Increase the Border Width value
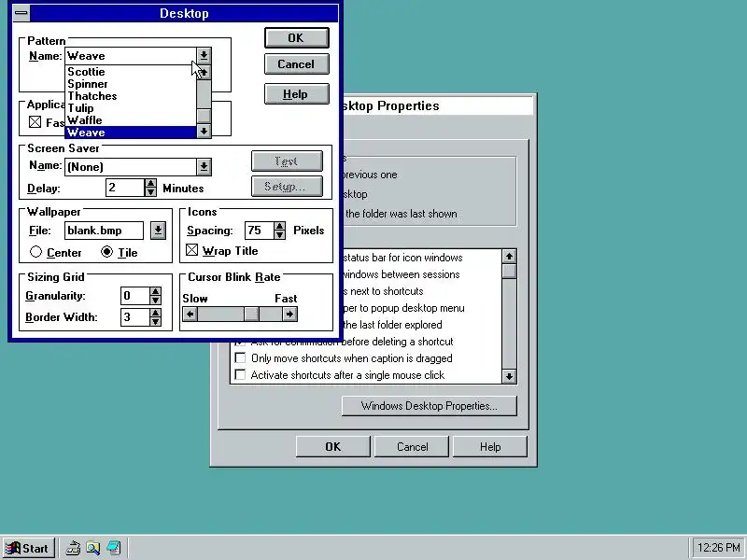The image size is (747, 560). pyautogui.click(x=155, y=313)
